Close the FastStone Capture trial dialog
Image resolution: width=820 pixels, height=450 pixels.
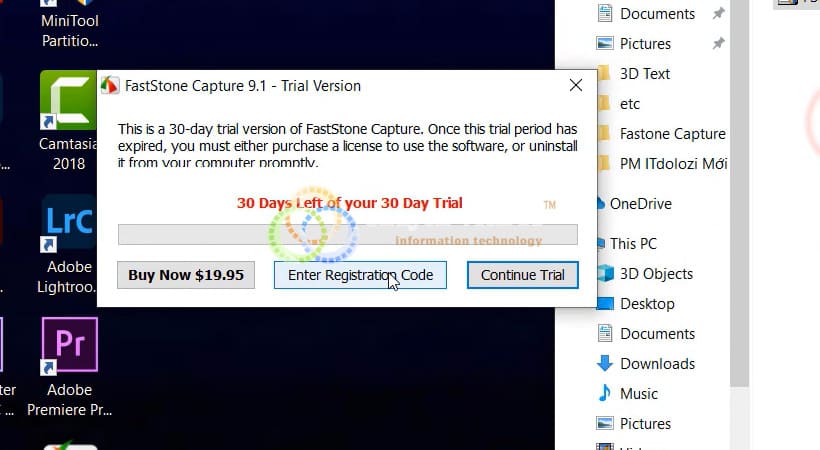pos(576,85)
